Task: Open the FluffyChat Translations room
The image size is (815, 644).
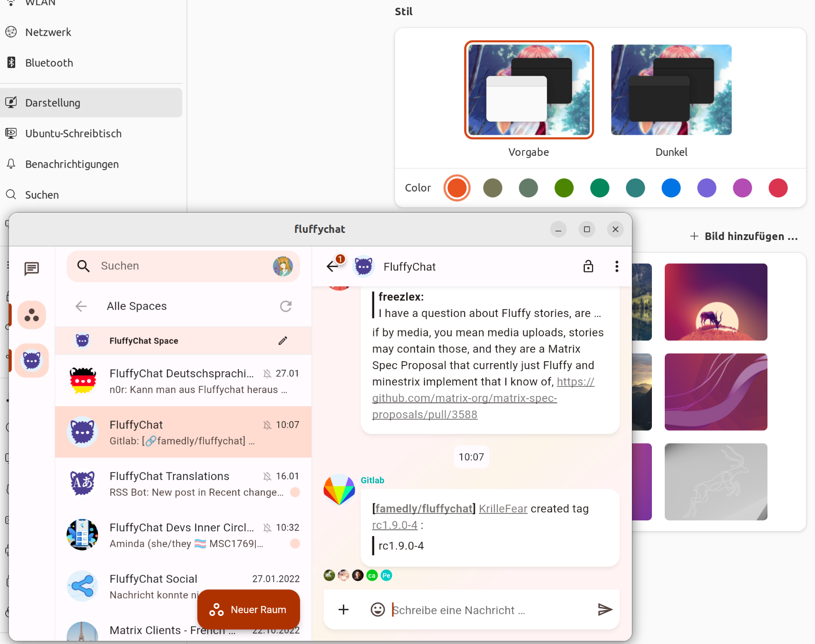Action: tap(183, 483)
